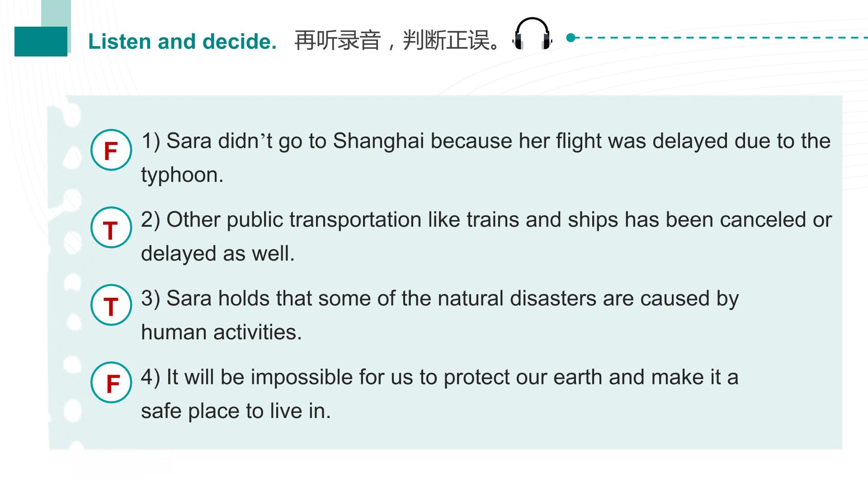
Task: Click the teal dot on the dashed line
Action: pos(571,38)
